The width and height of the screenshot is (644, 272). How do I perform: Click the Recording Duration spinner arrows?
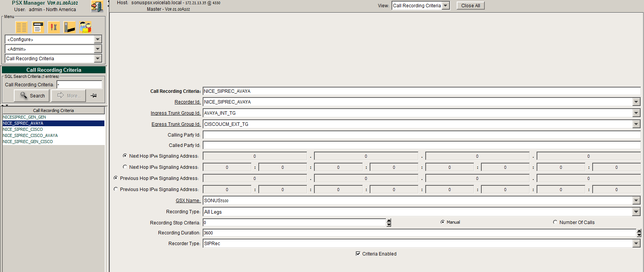pyautogui.click(x=639, y=233)
